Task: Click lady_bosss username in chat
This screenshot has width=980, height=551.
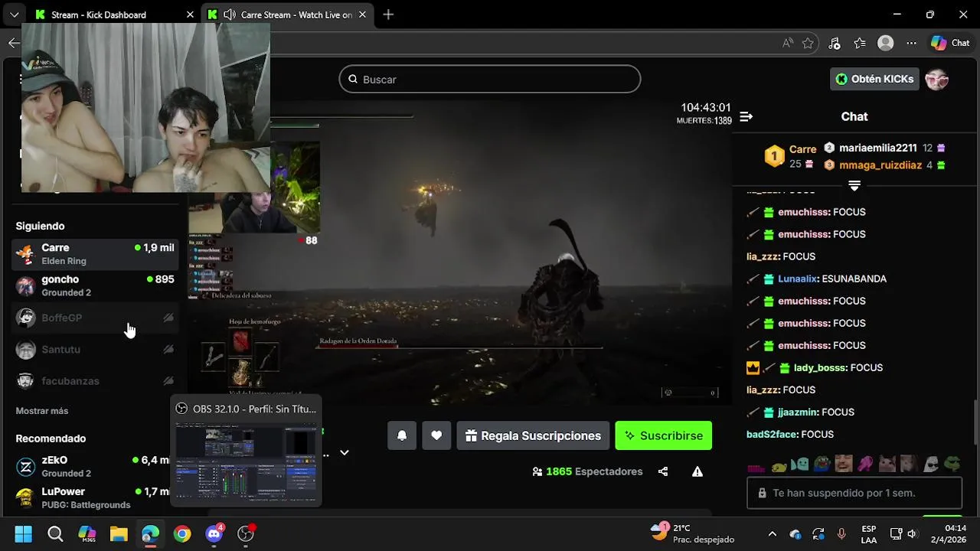Action: tap(820, 367)
